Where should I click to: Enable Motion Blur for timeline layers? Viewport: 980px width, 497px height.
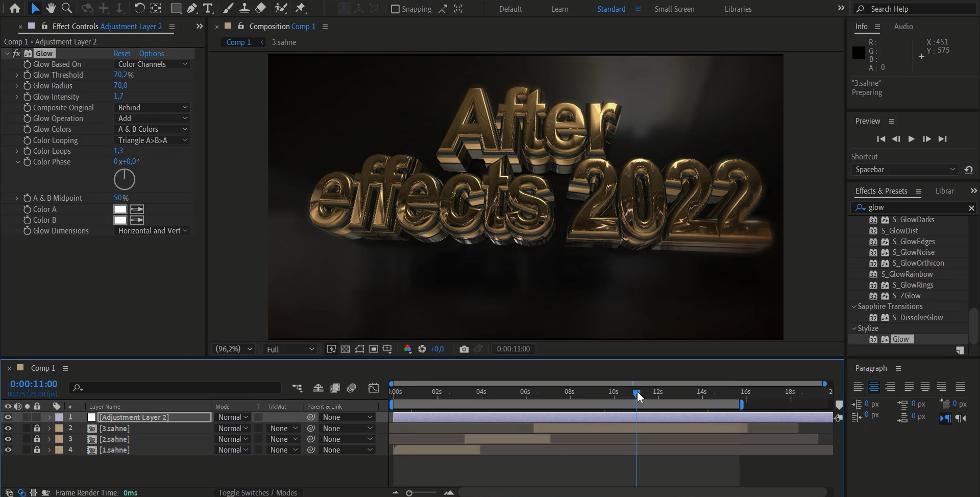click(x=352, y=388)
